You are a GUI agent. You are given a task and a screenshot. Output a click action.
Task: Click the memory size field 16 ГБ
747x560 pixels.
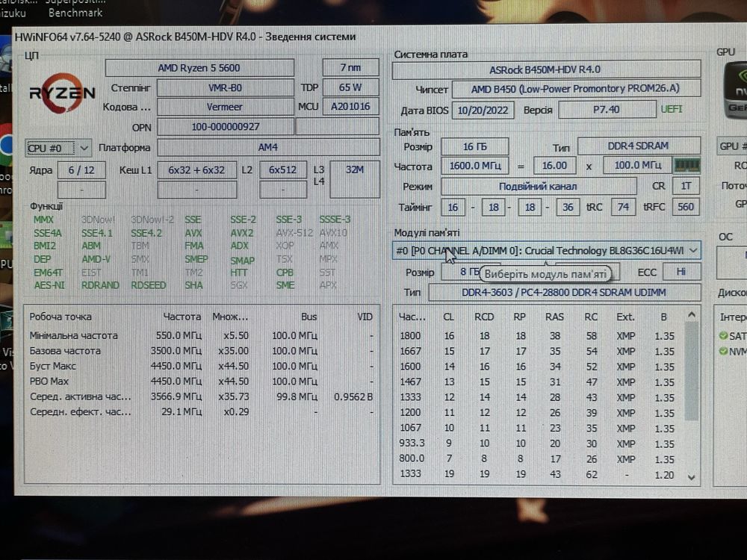click(x=474, y=146)
